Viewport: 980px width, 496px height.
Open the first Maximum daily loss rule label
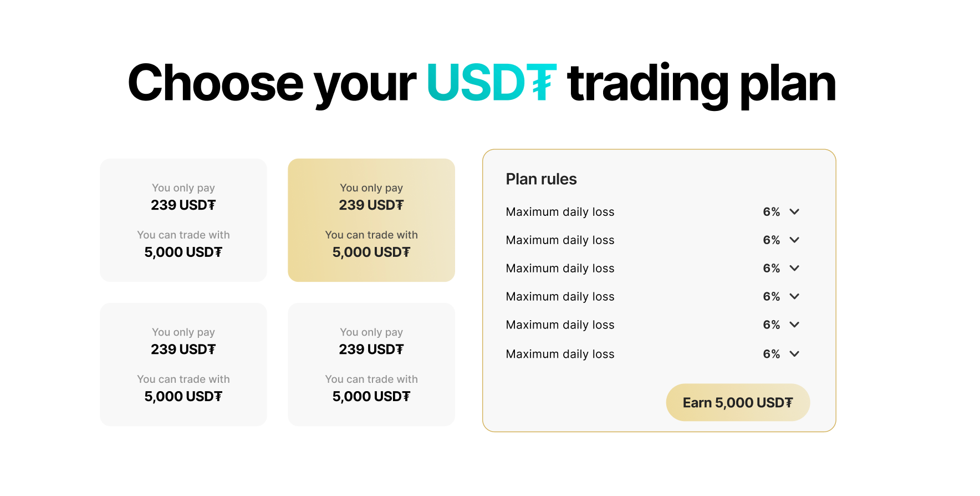pyautogui.click(x=560, y=212)
